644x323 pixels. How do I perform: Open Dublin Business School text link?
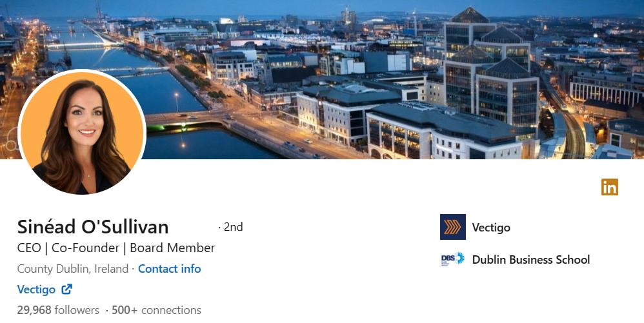531,259
